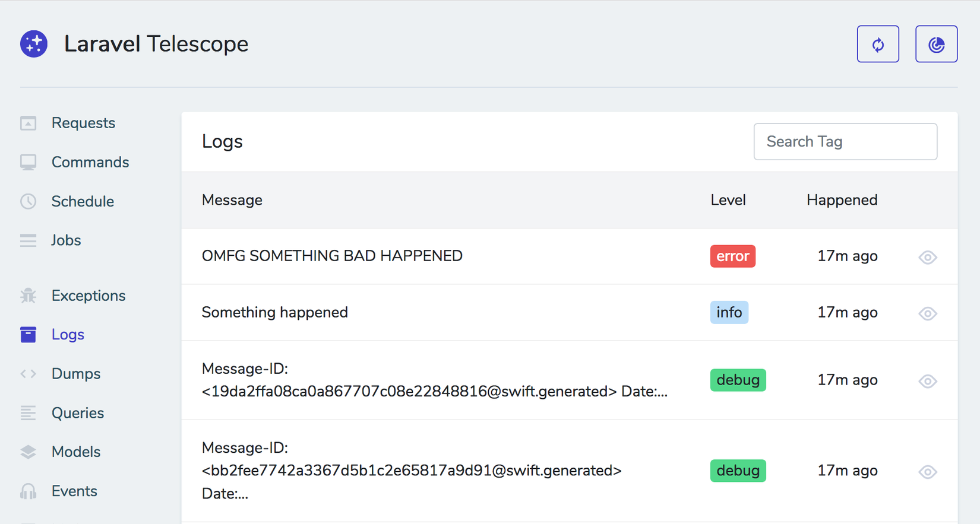Click the Dumps code brackets icon
This screenshot has height=524, width=980.
coord(28,374)
